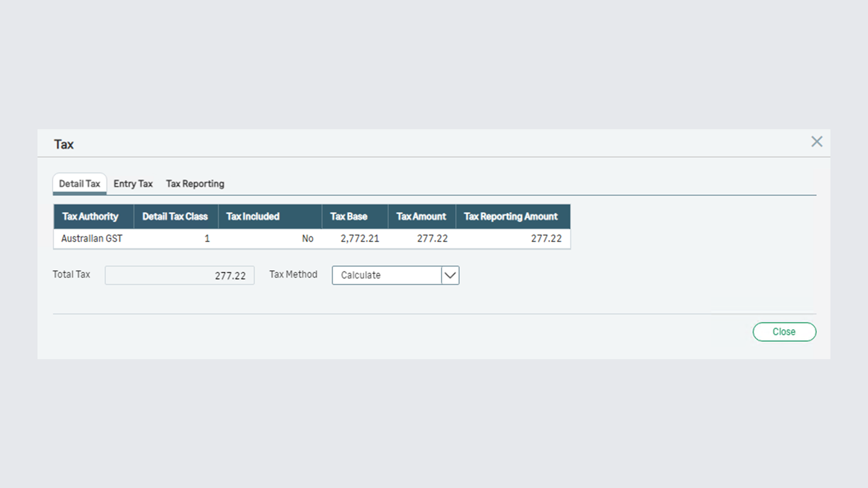The image size is (868, 488).
Task: Click the Tax Included column header
Action: 253,216
